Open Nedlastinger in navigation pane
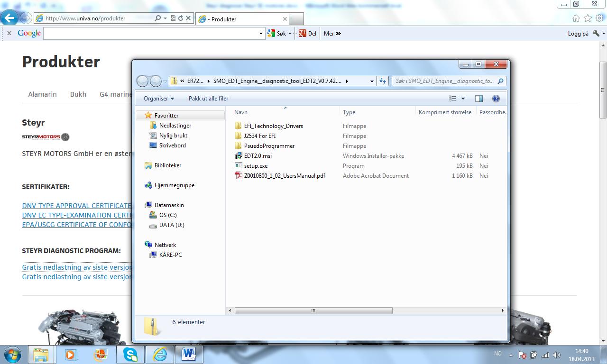 (175, 126)
